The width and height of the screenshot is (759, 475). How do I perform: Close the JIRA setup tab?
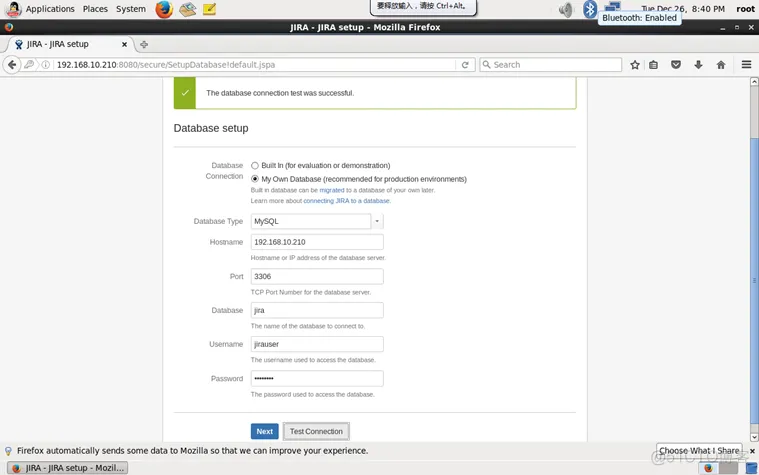(x=124, y=44)
